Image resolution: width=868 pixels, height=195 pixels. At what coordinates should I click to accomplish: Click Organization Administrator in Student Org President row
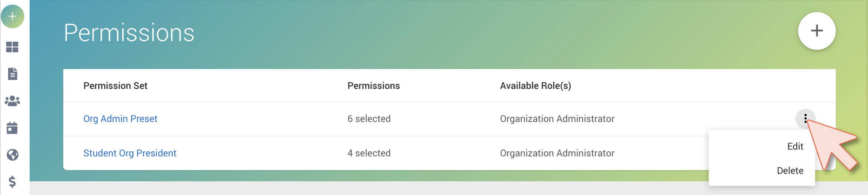click(557, 153)
